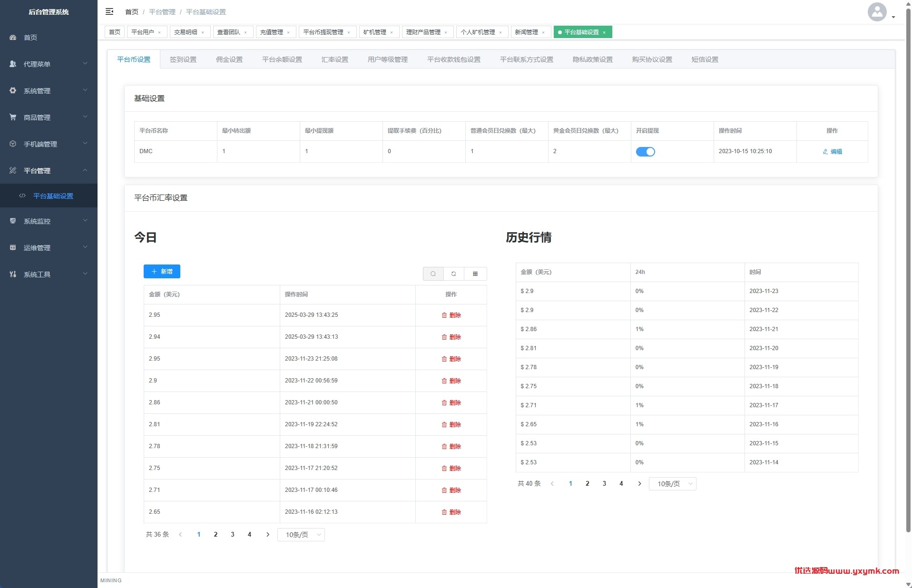This screenshot has height=588, width=912.
Task: Click next page arrow under 历史行情
Action: pyautogui.click(x=639, y=483)
